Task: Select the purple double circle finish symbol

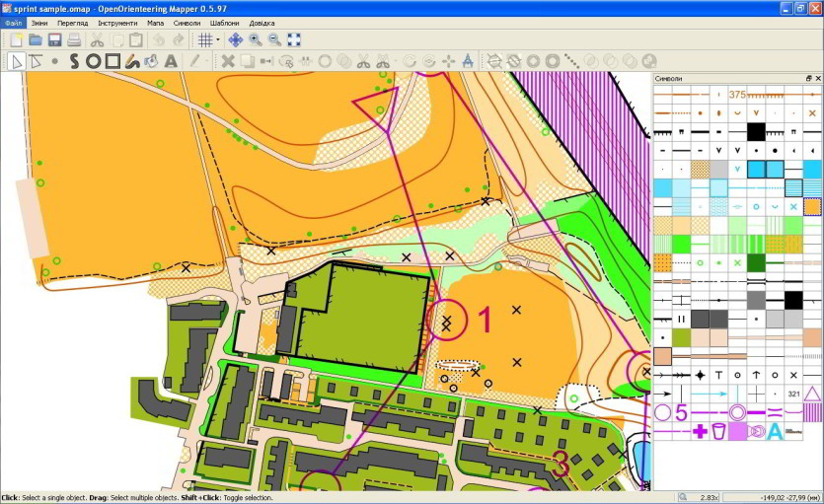Action: click(x=737, y=412)
